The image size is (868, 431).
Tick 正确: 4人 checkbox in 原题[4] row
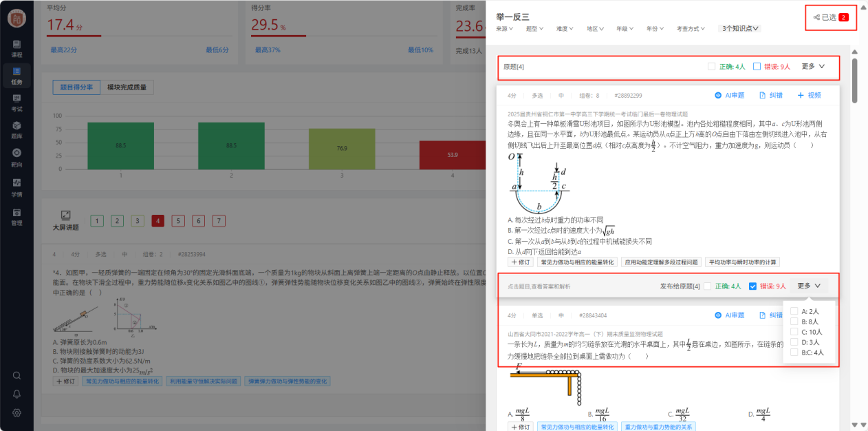tap(712, 67)
